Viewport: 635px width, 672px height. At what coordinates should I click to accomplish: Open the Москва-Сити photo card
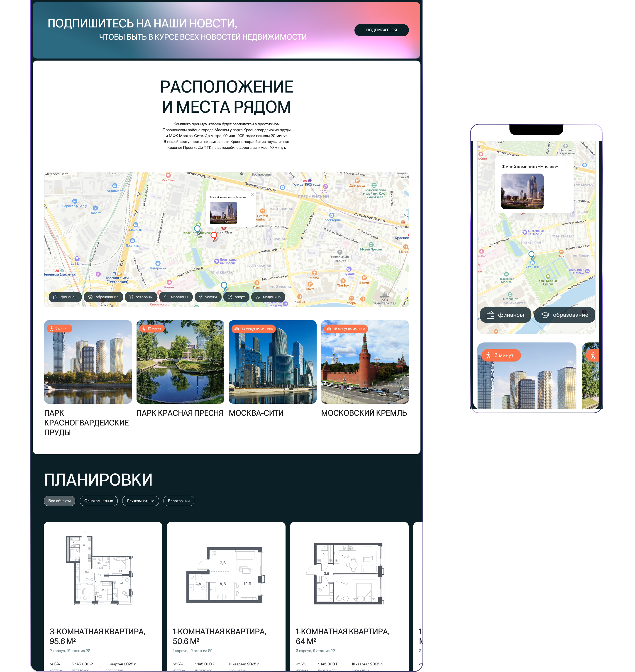272,362
